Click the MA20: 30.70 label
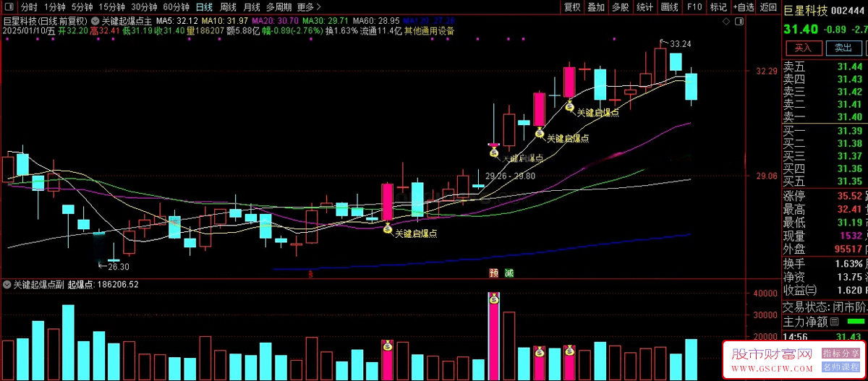 pos(273,21)
